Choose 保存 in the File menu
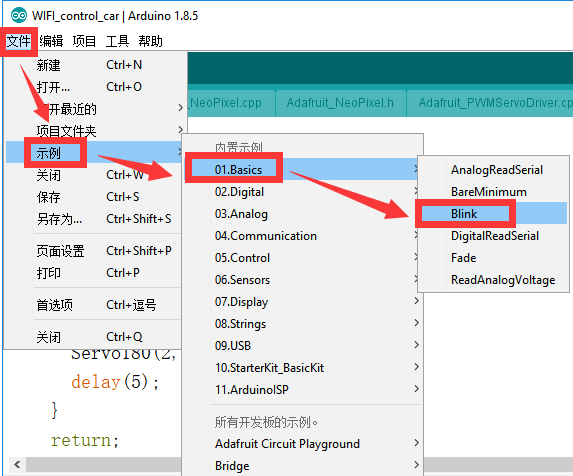573x476 pixels. click(93, 197)
